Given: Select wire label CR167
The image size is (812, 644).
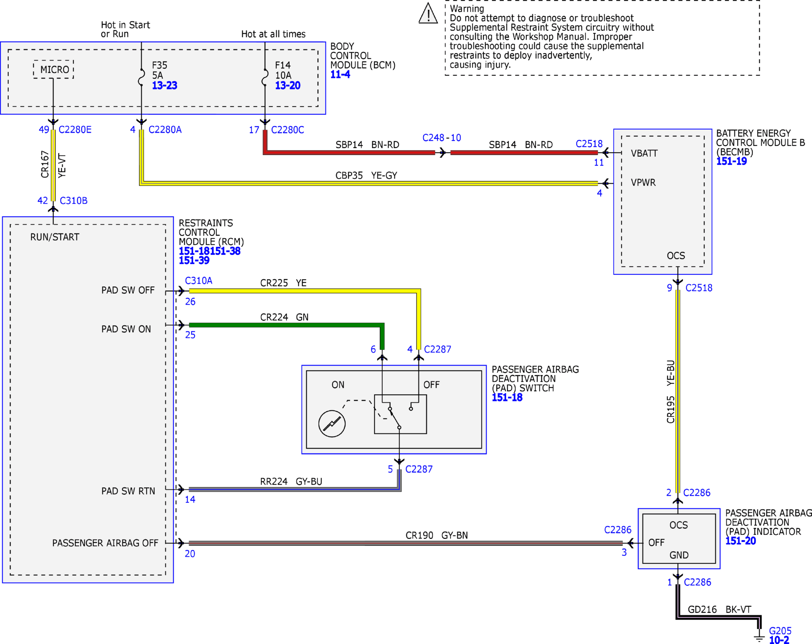Looking at the screenshot, I should point(45,164).
